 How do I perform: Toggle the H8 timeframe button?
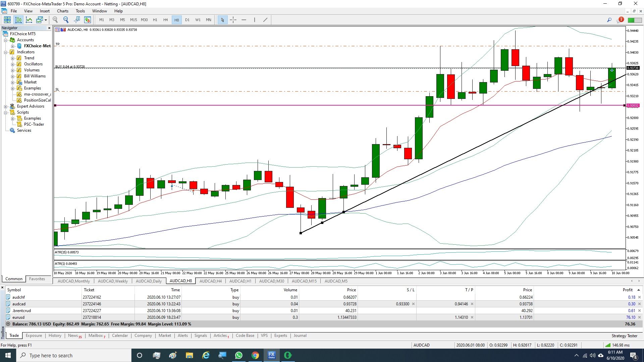(x=176, y=20)
